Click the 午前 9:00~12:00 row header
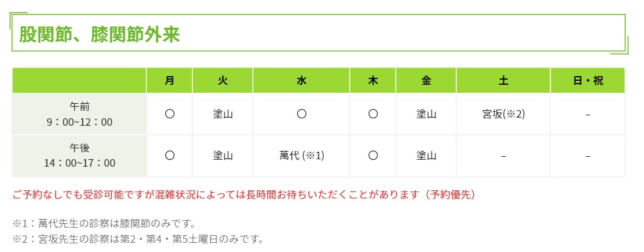644x252 pixels. coord(79,114)
